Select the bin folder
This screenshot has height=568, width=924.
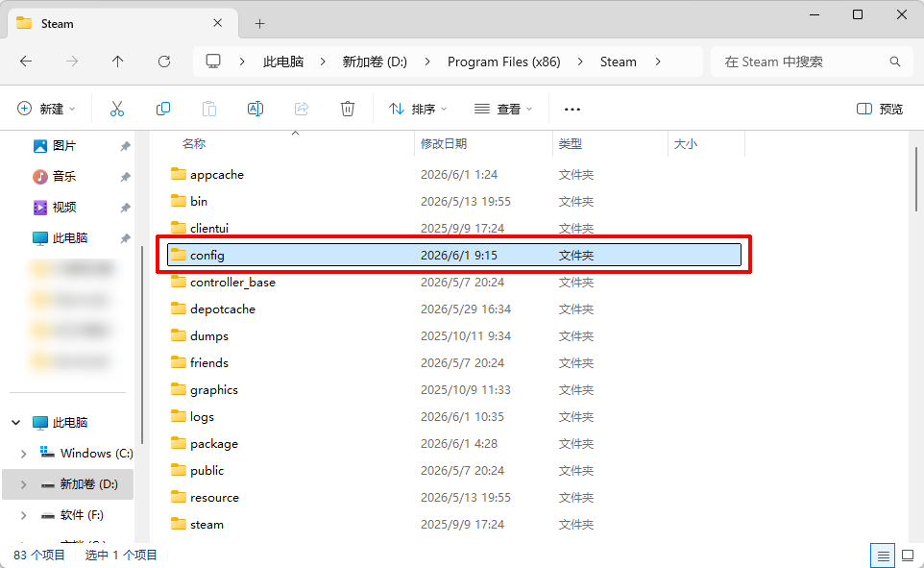click(453, 201)
